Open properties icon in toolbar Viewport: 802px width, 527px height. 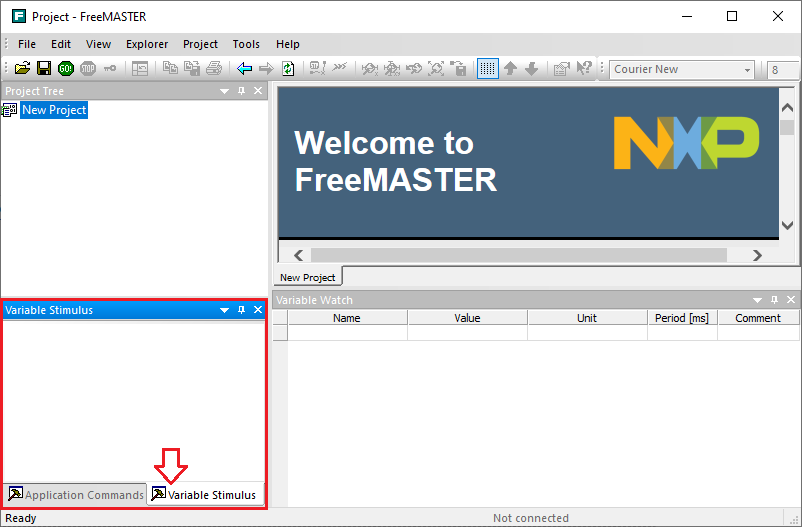[x=562, y=68]
